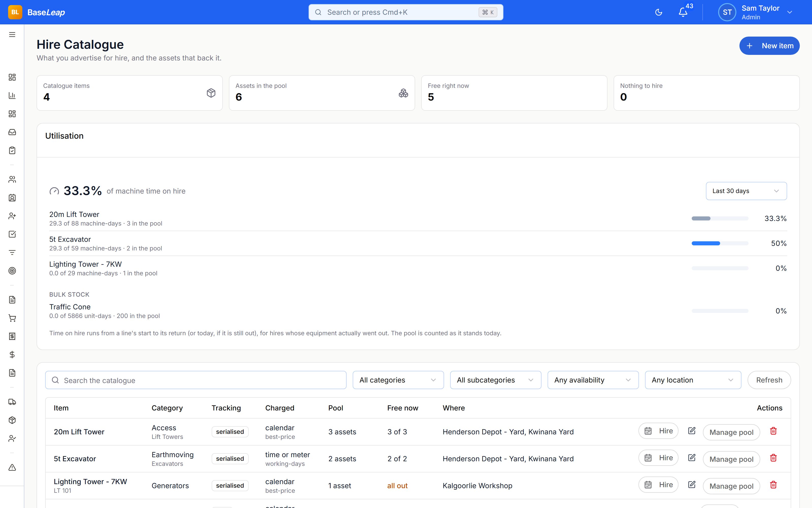Open the add-user sidebar icon
The width and height of the screenshot is (812, 508).
point(12,216)
